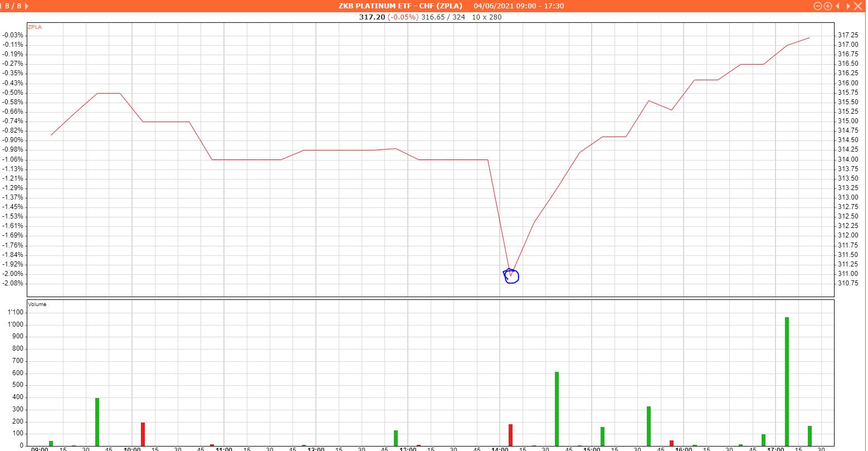
Task: Click the tallest green volume bar after 17:00
Action: (787, 381)
